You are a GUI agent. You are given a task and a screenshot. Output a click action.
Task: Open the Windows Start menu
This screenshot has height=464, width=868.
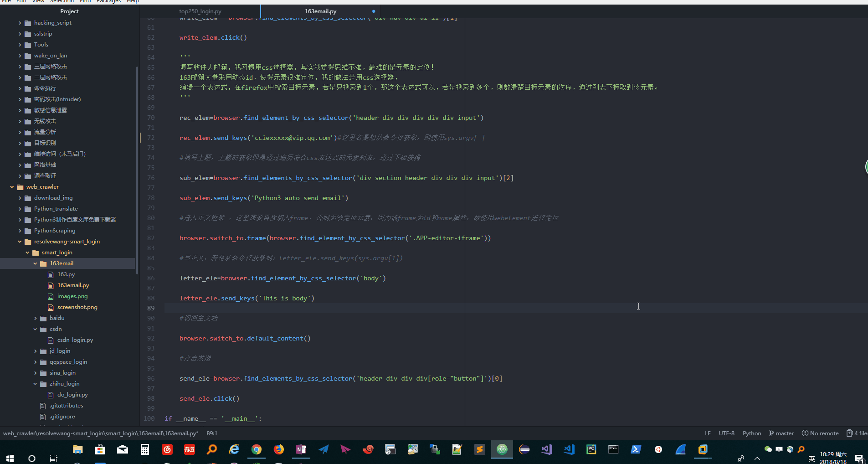coord(10,458)
